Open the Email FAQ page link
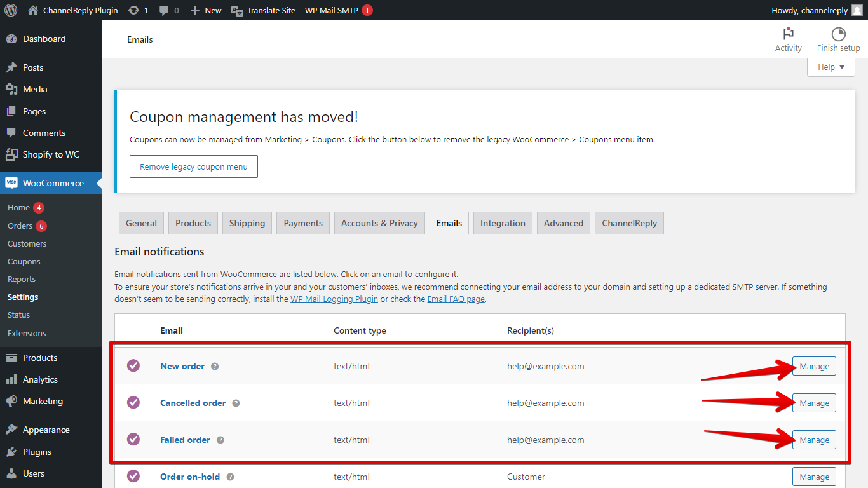 click(x=456, y=299)
